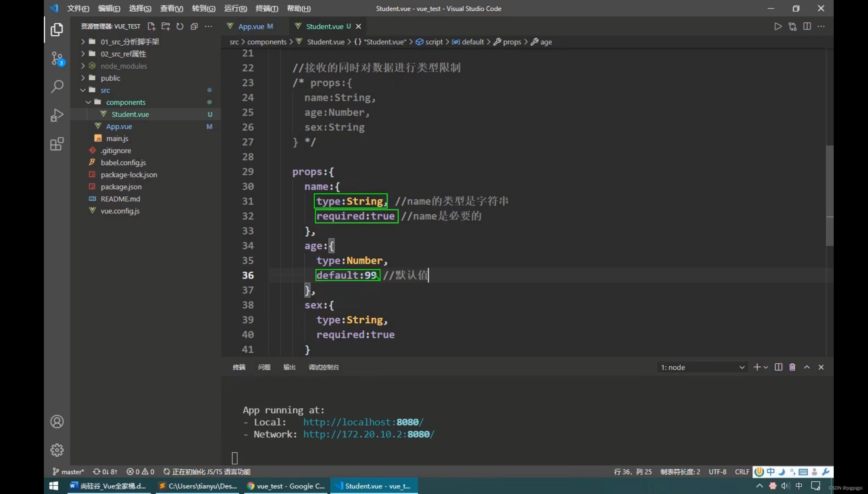Run the code with play icon

[x=778, y=26]
